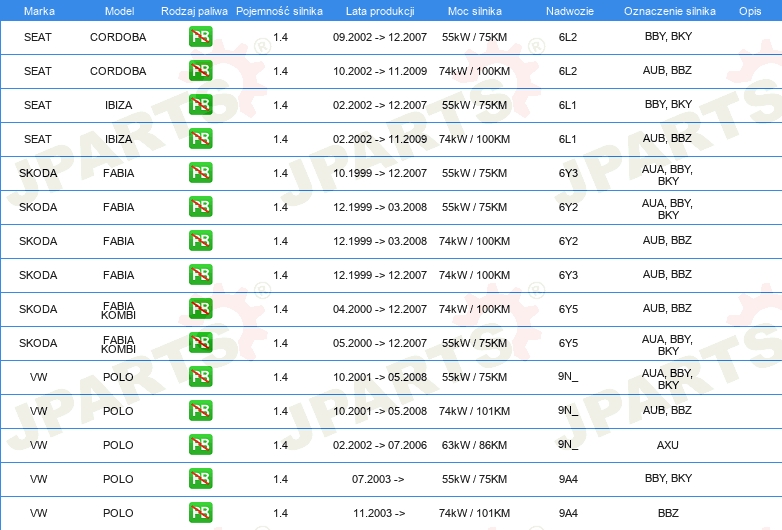Select fuel icon for Fabia 6Y2 55kW row

(x=200, y=206)
